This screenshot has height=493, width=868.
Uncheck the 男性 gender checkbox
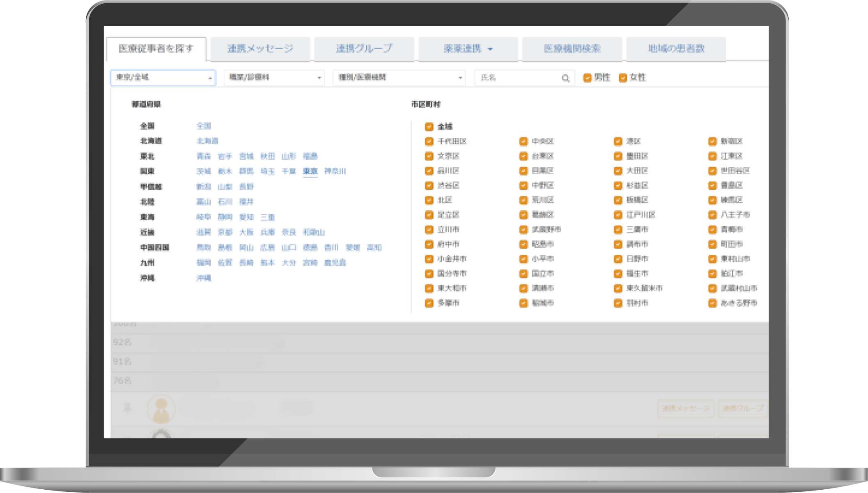click(x=587, y=78)
